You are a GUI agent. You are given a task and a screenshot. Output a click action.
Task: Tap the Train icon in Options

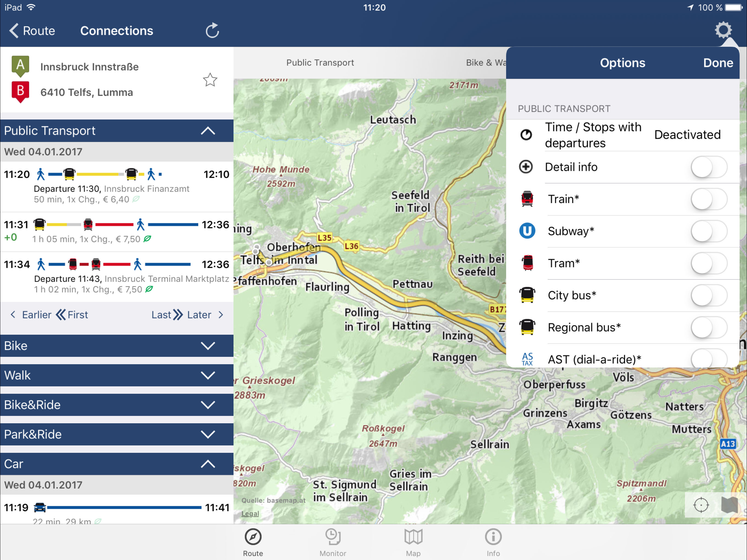tap(527, 199)
